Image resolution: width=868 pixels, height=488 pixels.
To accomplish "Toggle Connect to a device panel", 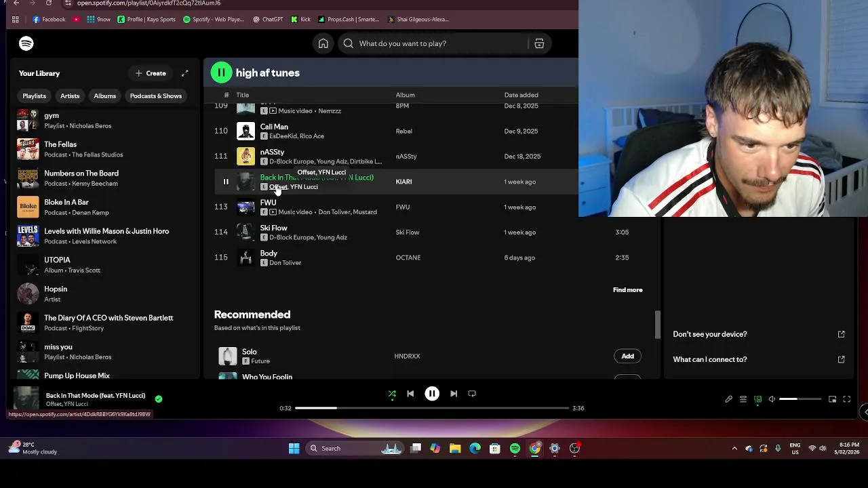I will click(758, 399).
